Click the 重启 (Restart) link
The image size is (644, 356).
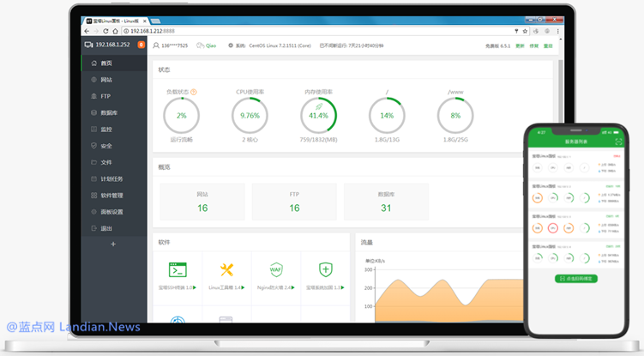coord(548,45)
